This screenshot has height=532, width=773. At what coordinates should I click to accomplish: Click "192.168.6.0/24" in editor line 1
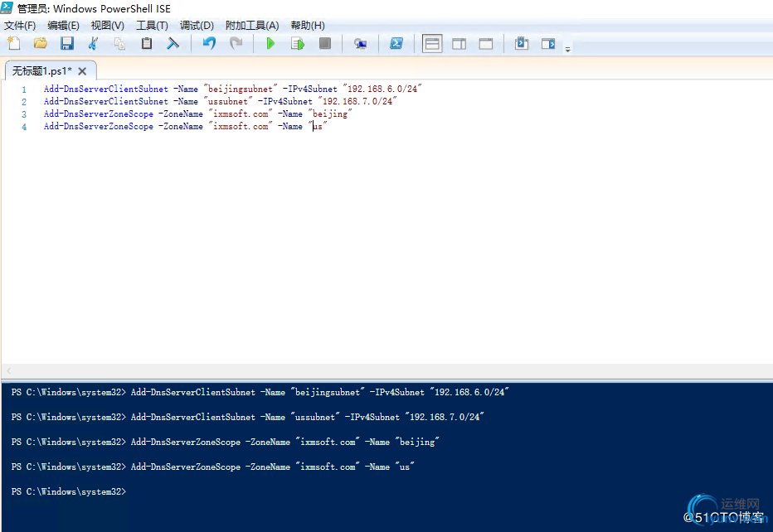[x=382, y=89]
